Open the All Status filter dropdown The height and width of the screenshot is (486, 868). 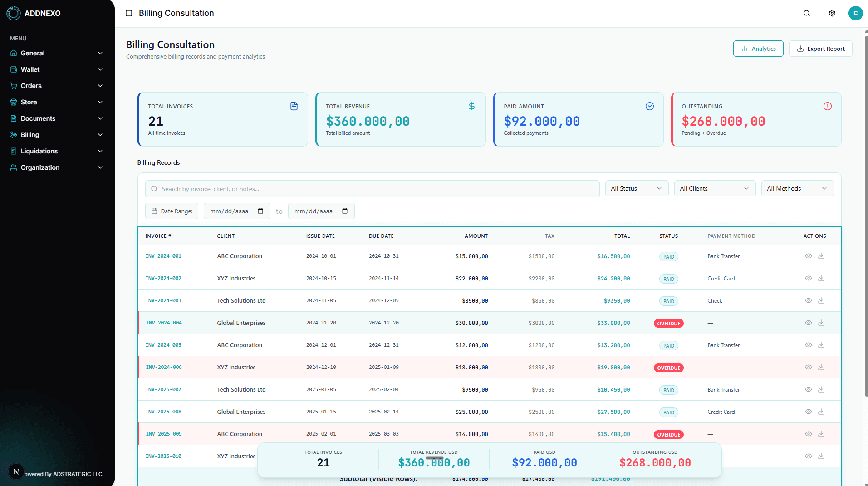tap(637, 188)
